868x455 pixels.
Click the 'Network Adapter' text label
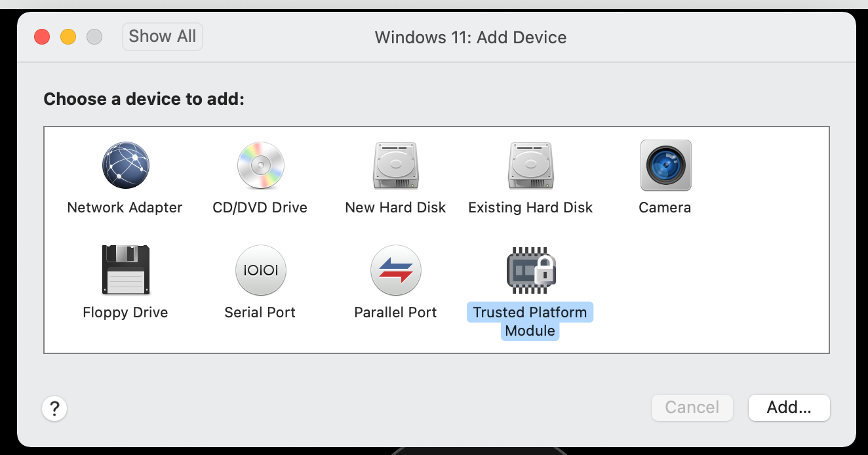point(125,208)
